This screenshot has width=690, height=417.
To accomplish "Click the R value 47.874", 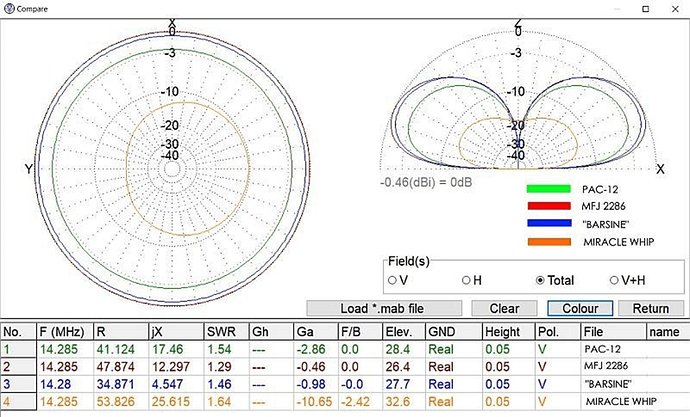I will click(x=115, y=366).
